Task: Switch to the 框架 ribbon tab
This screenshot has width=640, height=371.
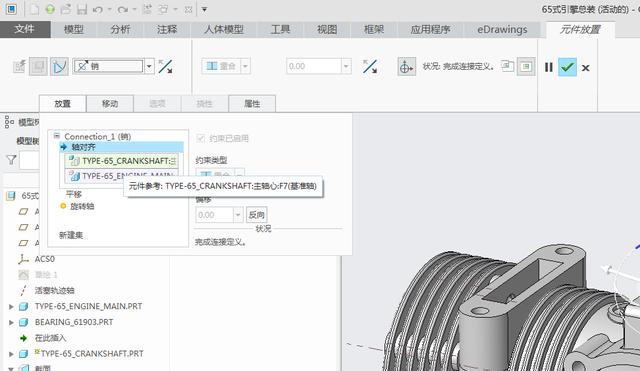Action: pyautogui.click(x=374, y=29)
